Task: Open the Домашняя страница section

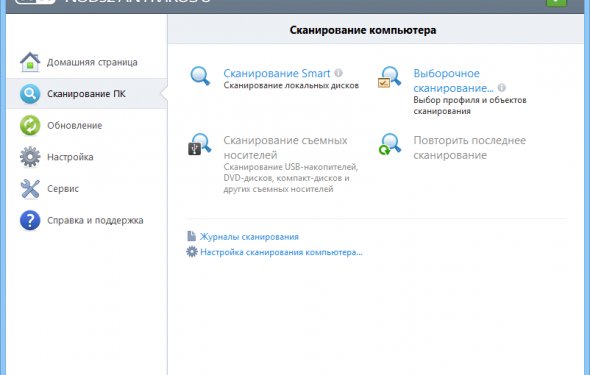Action: [x=92, y=62]
